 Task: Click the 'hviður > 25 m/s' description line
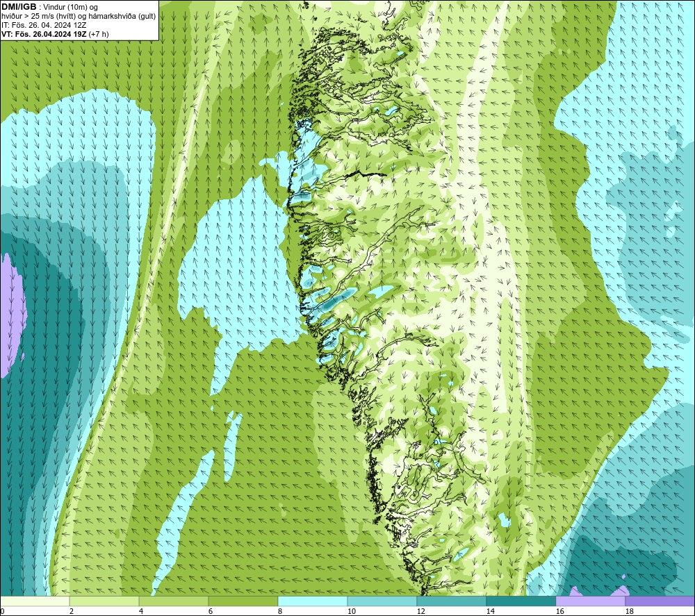pyautogui.click(x=79, y=16)
